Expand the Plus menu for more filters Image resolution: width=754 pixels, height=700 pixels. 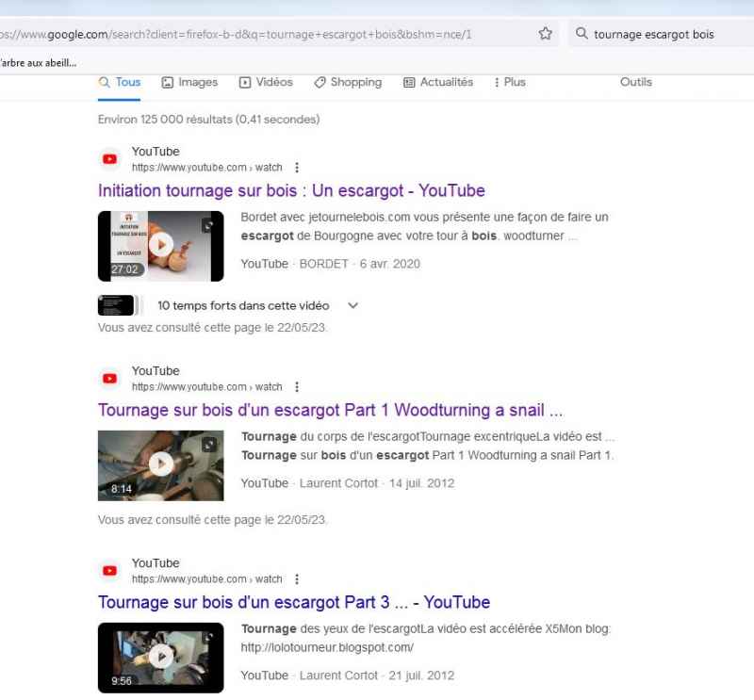coord(510,82)
